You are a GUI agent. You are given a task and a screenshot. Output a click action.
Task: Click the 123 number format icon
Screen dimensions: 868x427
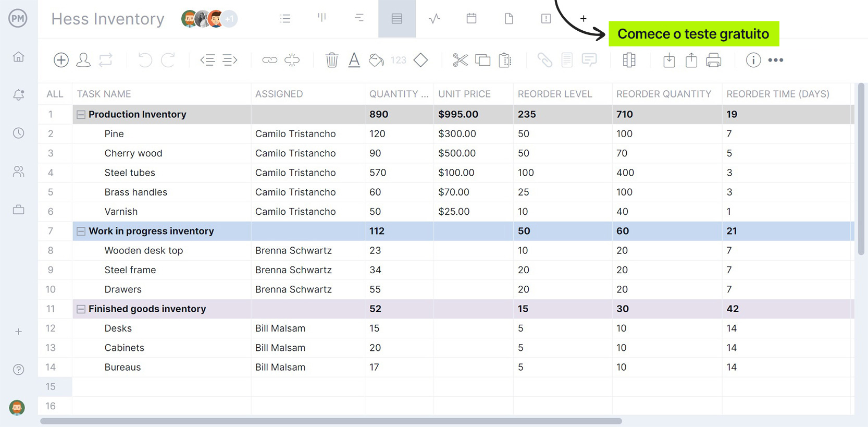(x=399, y=60)
